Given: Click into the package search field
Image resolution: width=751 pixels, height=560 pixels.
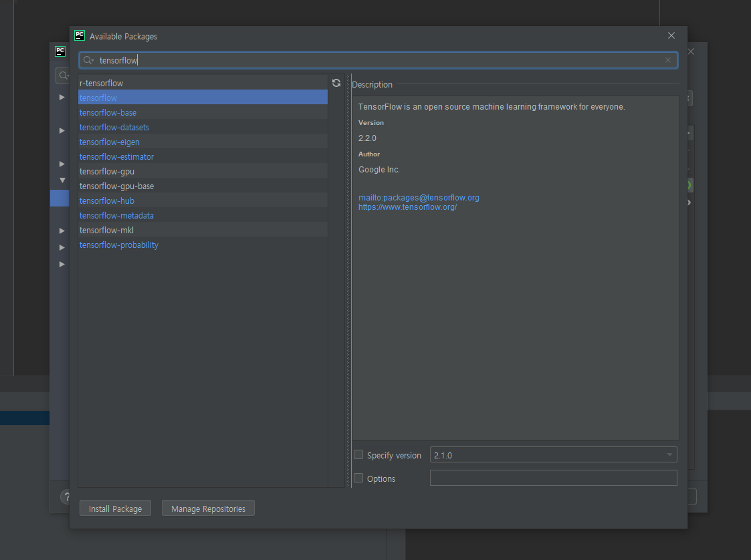Looking at the screenshot, I should pos(379,60).
